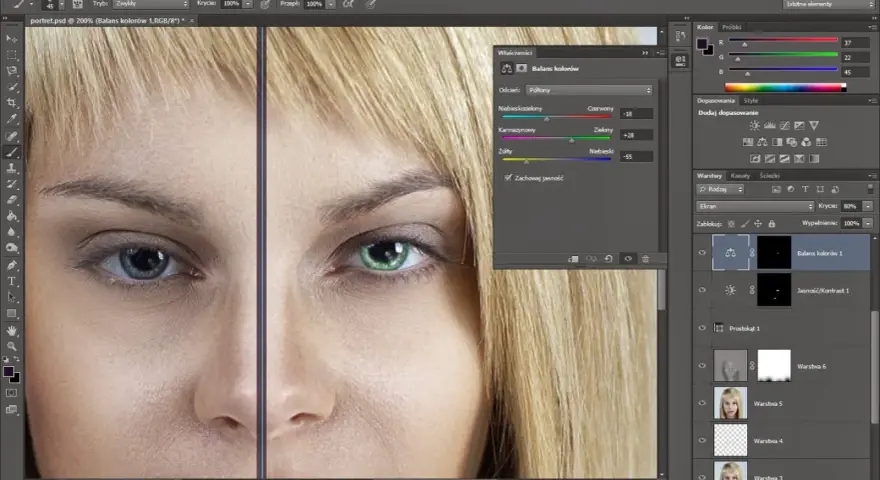Image resolution: width=880 pixels, height=480 pixels.
Task: Click the Niebieskozielony–Czerwony slider
Action: [x=557, y=117]
